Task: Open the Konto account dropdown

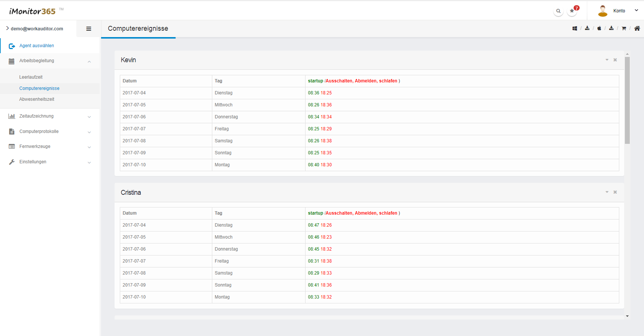Action: point(619,11)
